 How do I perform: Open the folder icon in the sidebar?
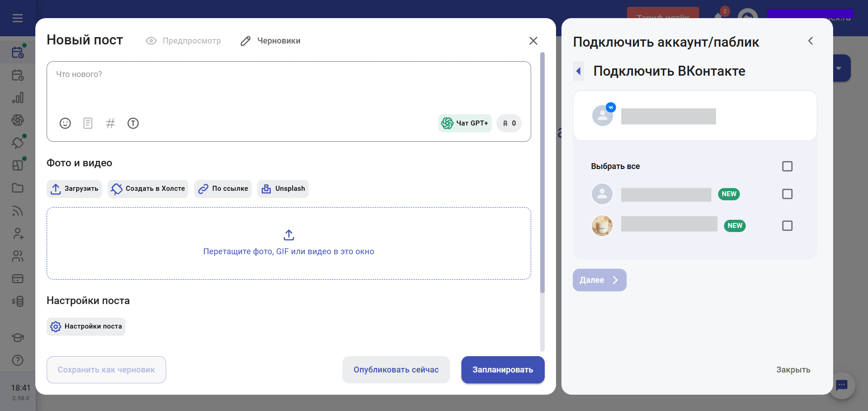pyautogui.click(x=18, y=188)
